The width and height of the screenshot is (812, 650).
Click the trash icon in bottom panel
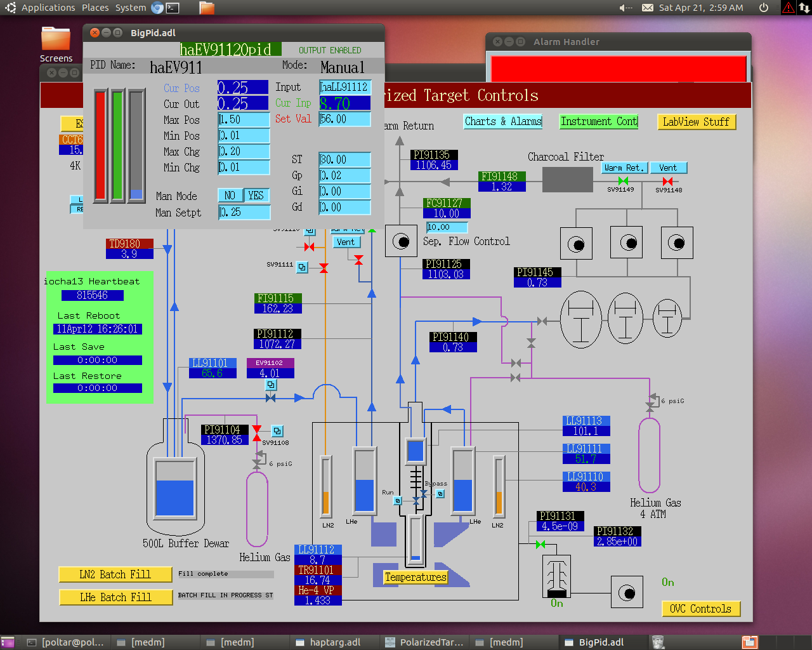(x=658, y=642)
